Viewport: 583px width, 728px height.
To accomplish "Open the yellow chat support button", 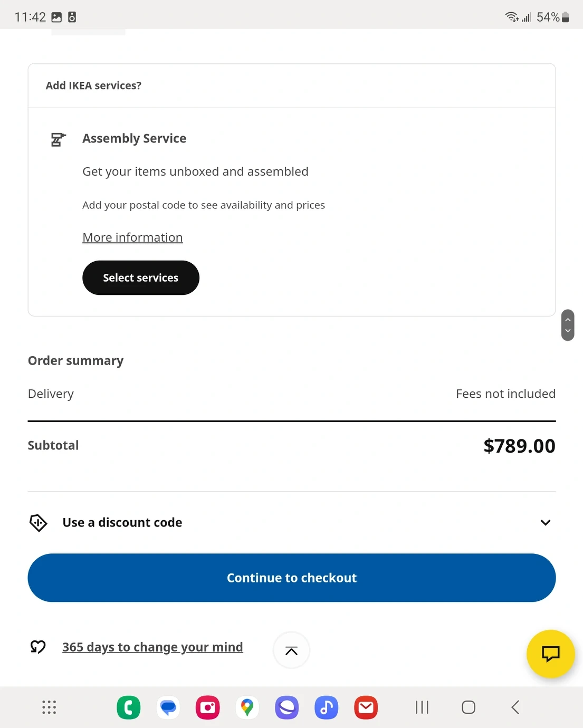I will (x=550, y=654).
